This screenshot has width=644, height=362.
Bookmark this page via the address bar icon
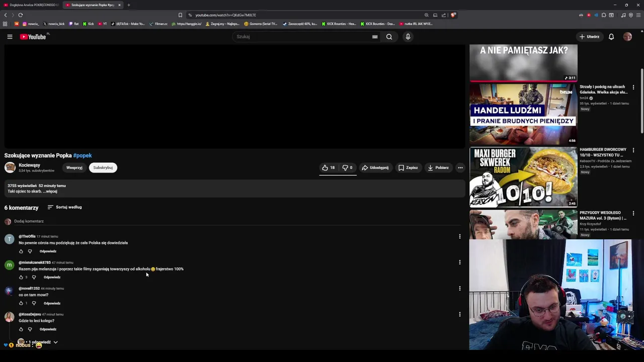point(181,15)
